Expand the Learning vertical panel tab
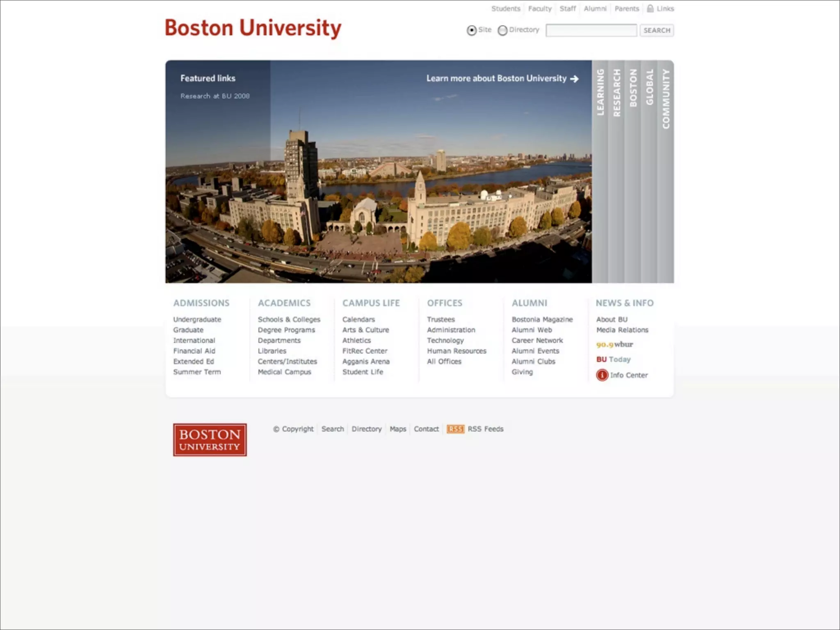Image resolution: width=840 pixels, height=630 pixels. click(600, 92)
